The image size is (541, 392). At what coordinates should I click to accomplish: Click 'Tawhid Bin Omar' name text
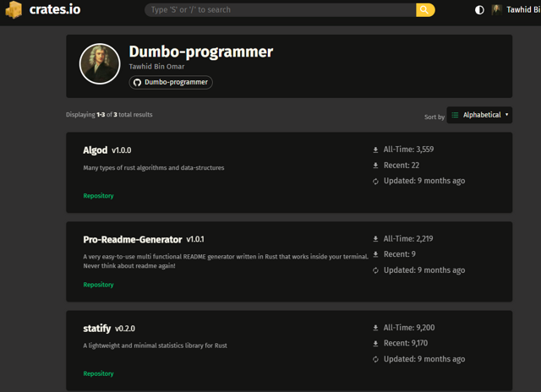tap(156, 67)
